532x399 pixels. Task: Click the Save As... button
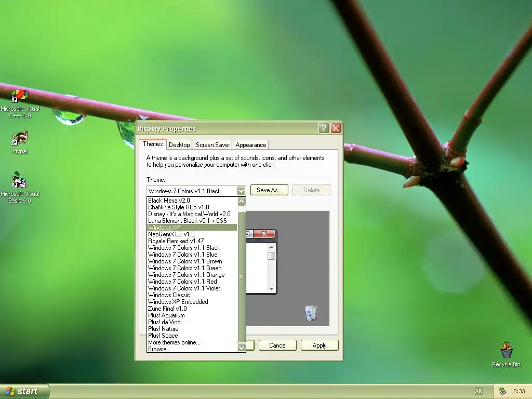[x=269, y=190]
